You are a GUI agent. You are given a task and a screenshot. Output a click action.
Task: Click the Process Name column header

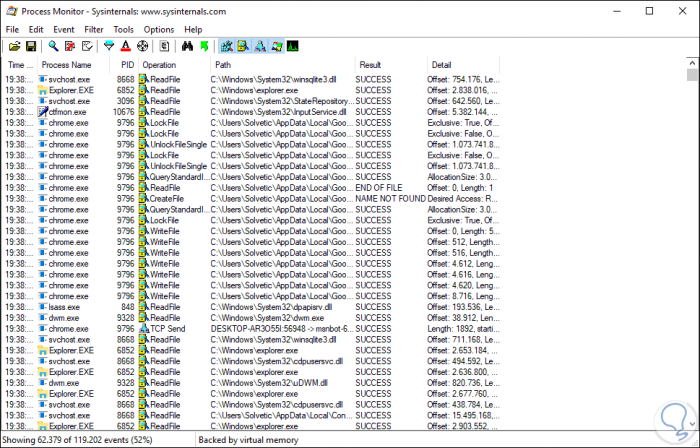click(x=74, y=65)
